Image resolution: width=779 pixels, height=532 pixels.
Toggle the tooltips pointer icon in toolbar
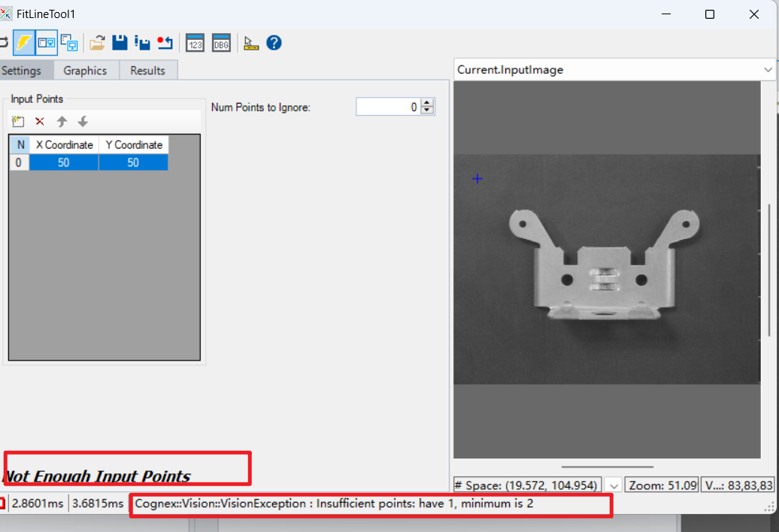point(251,43)
